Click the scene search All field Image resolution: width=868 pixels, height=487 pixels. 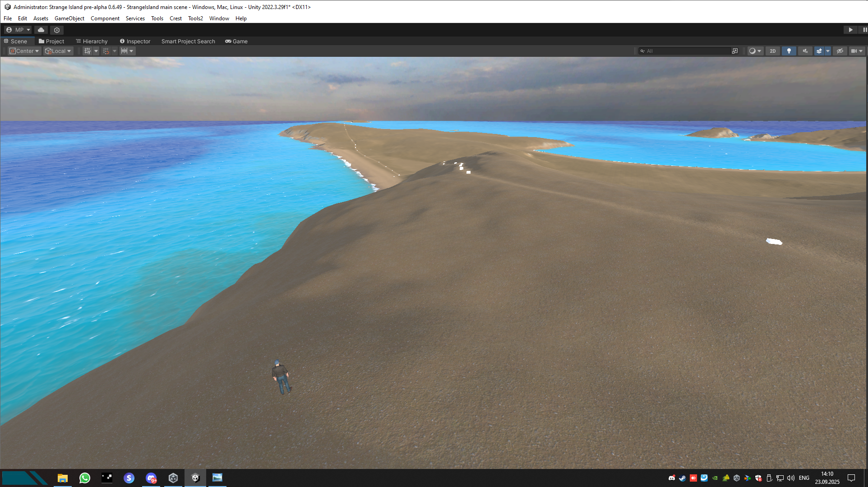[x=686, y=51]
